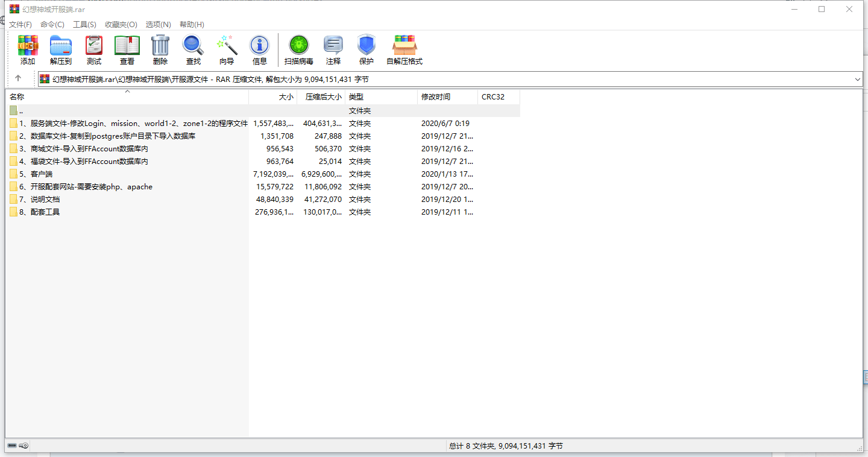Click the Comment (注释) icon
Viewport: 868px width, 457px height.
(x=333, y=46)
